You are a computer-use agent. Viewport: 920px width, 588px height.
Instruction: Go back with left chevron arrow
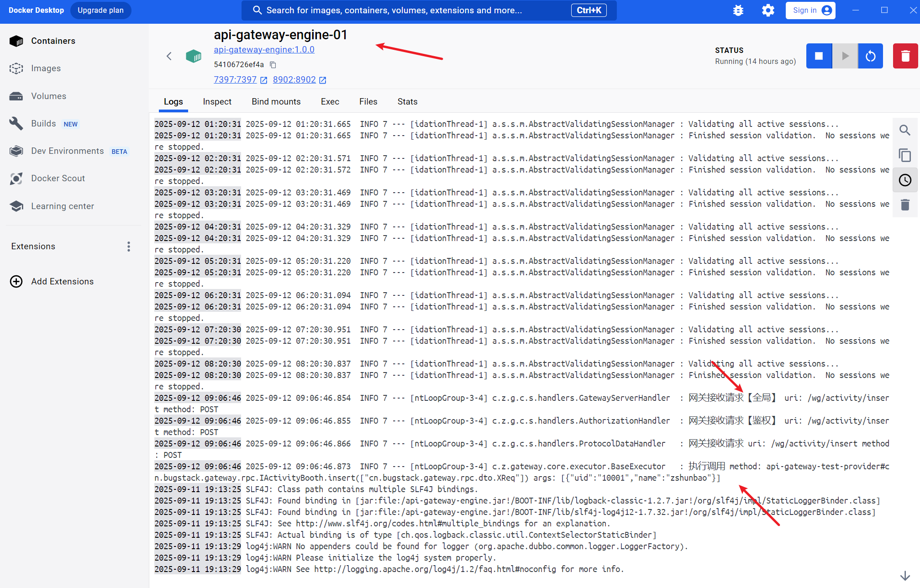(169, 56)
